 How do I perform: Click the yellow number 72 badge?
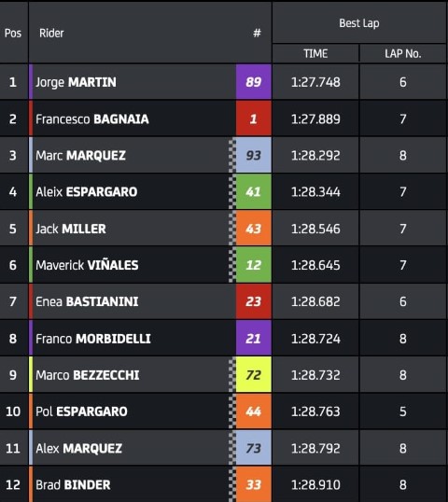point(254,375)
